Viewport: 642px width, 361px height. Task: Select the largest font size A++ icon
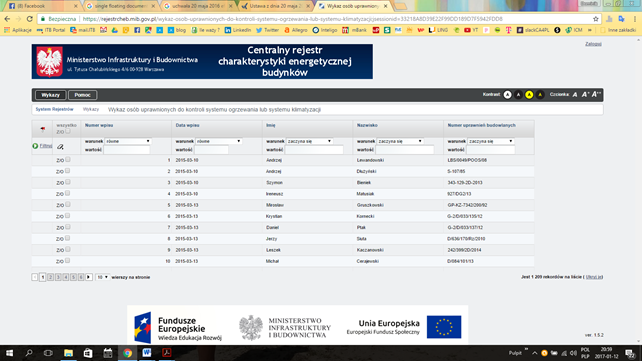596,95
